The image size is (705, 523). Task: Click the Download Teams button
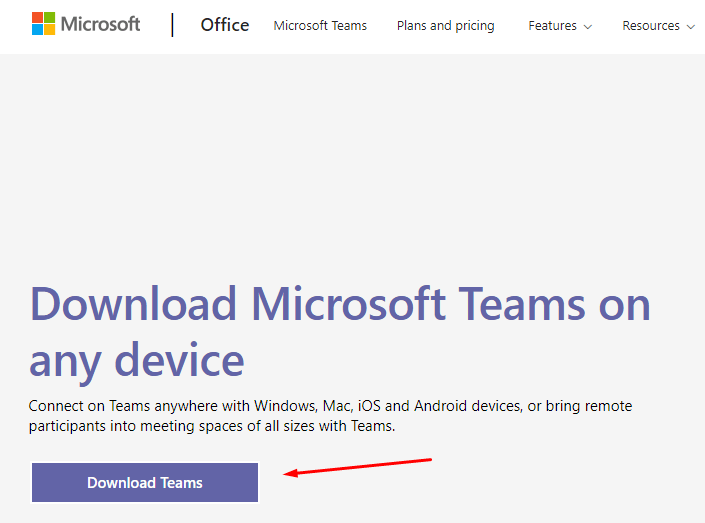click(145, 483)
